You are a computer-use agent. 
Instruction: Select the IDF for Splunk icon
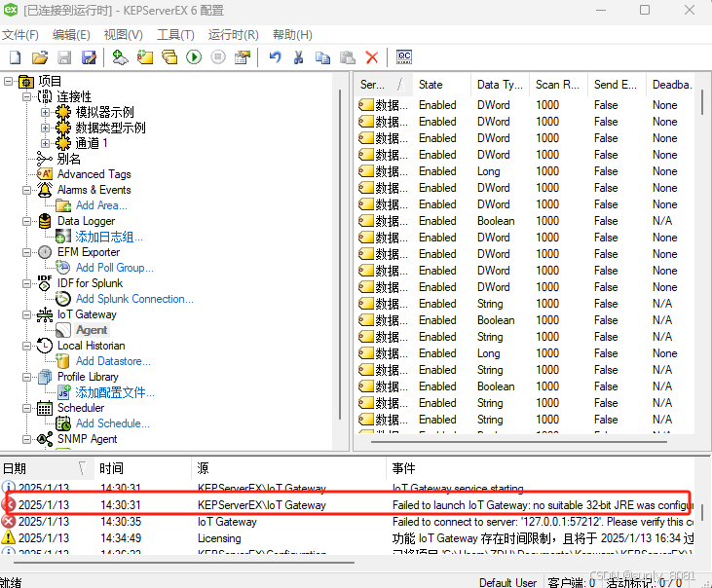click(x=45, y=283)
